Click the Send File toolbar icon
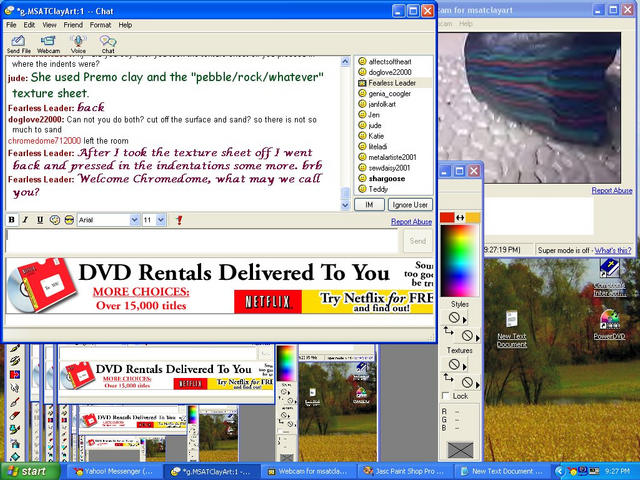The image size is (640, 480). (18, 44)
